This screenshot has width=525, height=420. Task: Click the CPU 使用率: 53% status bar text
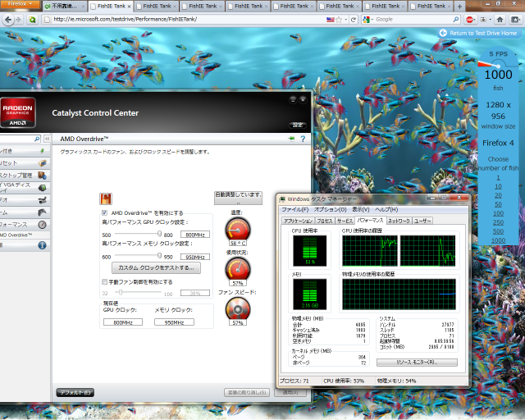(344, 381)
